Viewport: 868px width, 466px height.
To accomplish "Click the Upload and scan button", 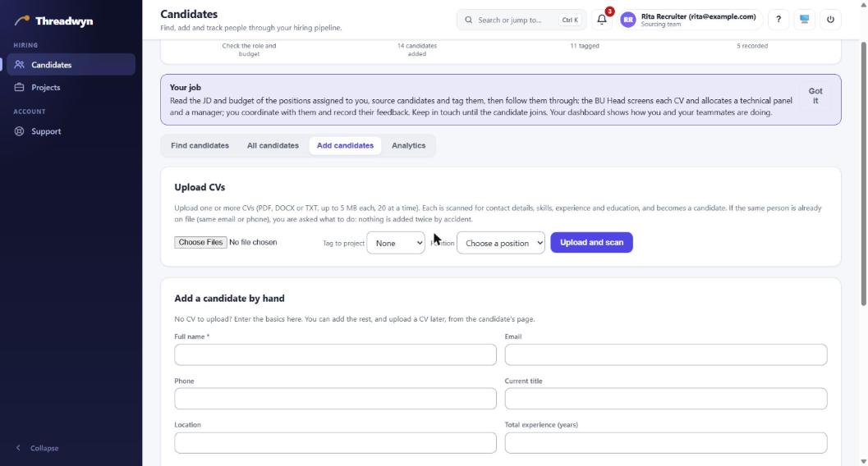I will (591, 242).
